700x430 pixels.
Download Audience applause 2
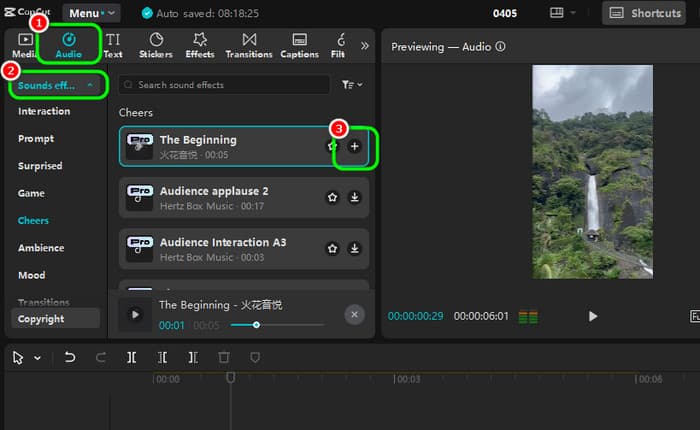354,197
